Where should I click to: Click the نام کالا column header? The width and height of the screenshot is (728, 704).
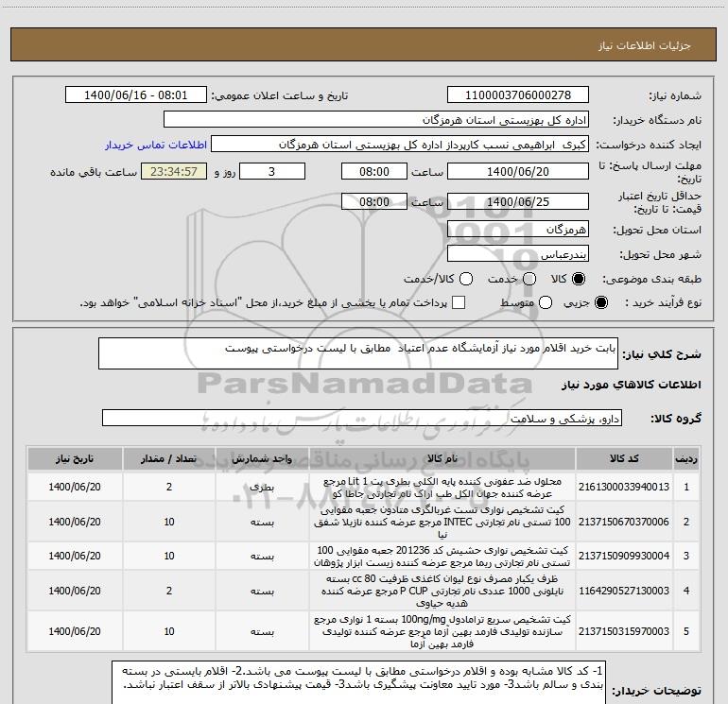442,459
